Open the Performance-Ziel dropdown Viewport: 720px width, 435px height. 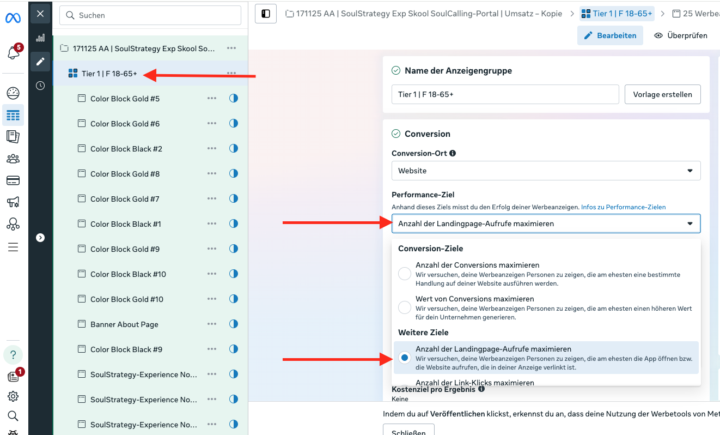tap(546, 224)
